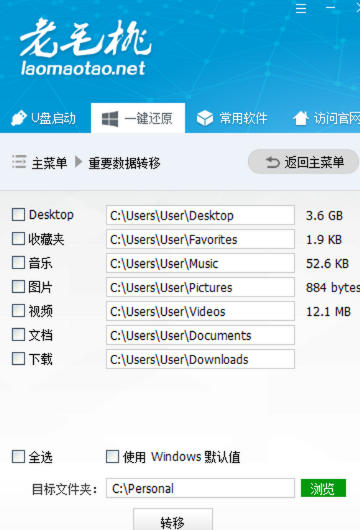Toggle the 文档 checkbox
This screenshot has width=360, height=530.
coord(18,334)
